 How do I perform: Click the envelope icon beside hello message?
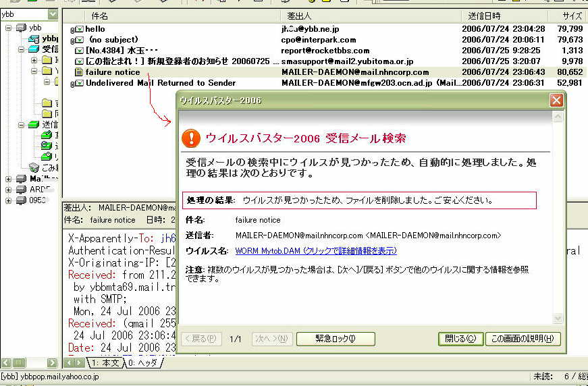79,29
